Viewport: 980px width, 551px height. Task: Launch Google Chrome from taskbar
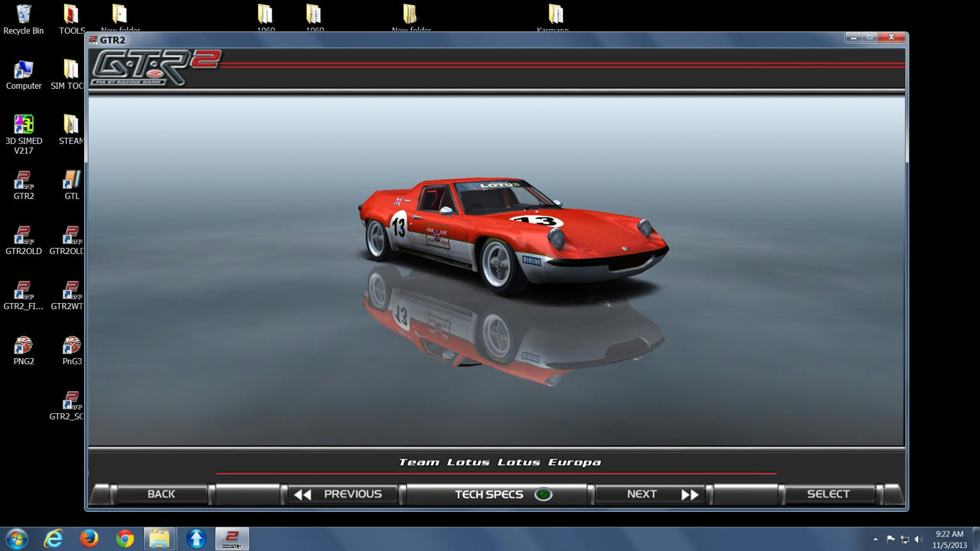124,539
